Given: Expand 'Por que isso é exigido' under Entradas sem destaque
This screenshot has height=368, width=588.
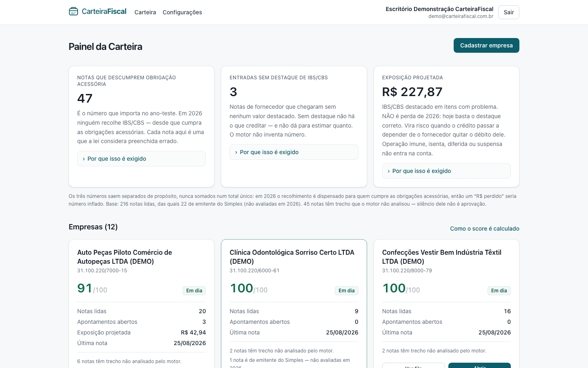Looking at the screenshot, I should (294, 152).
